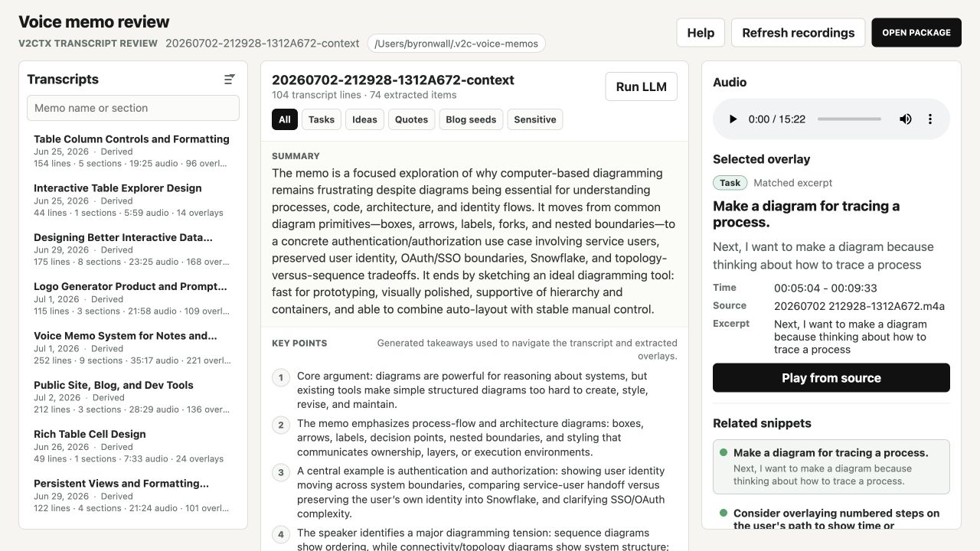Show the Quotes filter
This screenshot has width=980, height=551.
pyautogui.click(x=412, y=119)
